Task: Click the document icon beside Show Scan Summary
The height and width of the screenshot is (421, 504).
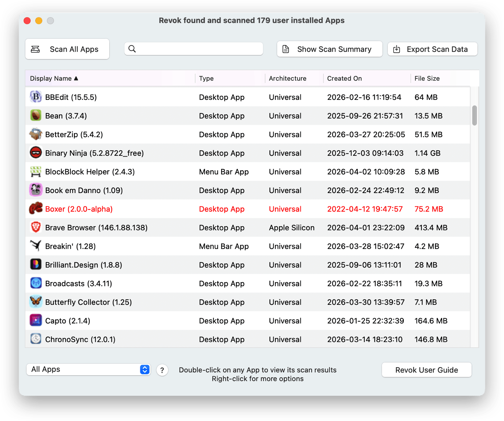Action: [285, 49]
